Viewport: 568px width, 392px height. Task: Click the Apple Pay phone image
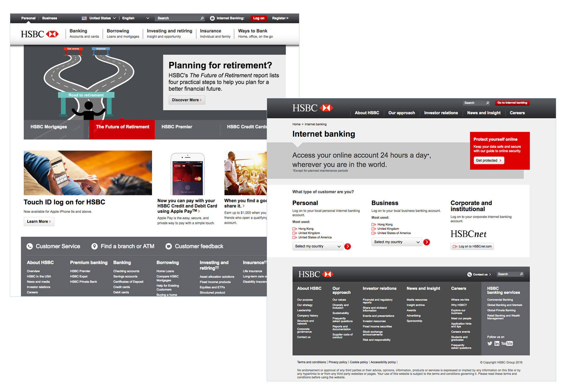point(188,174)
